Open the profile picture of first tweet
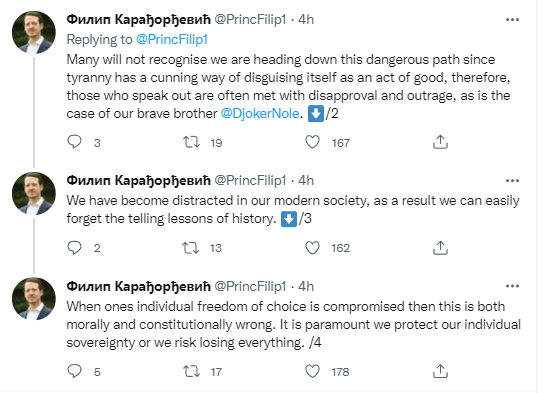Screen dimensions: 547x393 pos(34,32)
